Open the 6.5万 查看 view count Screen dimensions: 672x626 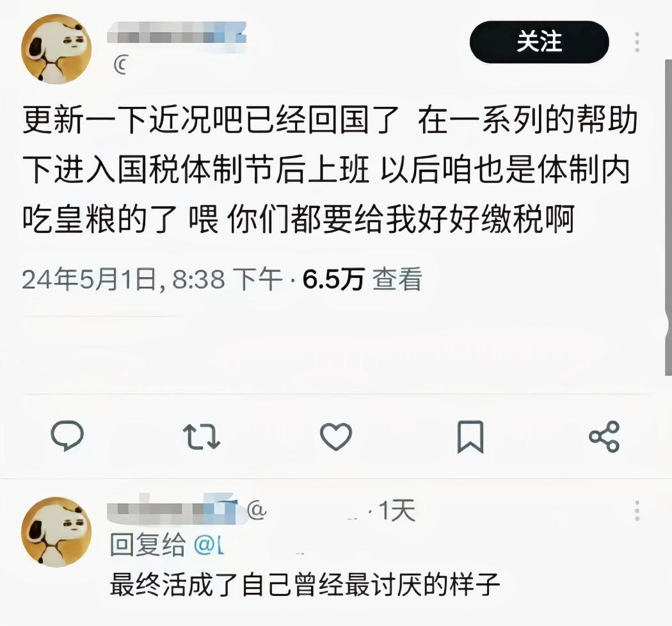pyautogui.click(x=363, y=279)
